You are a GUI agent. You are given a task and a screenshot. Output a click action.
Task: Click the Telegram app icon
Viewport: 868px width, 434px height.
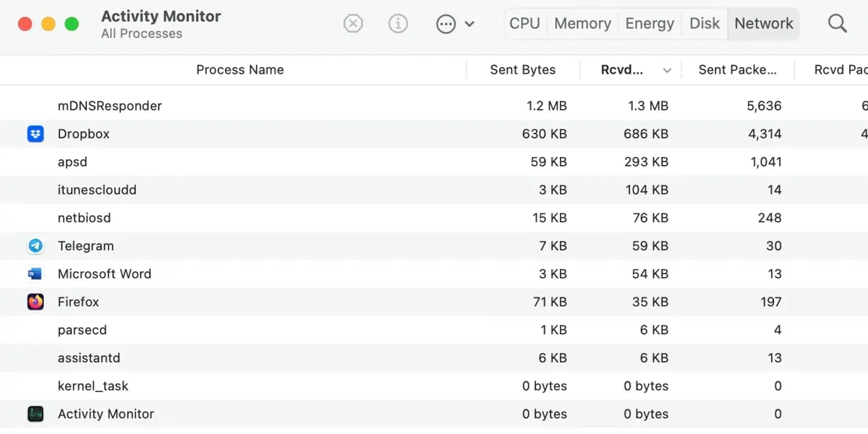[x=35, y=246]
